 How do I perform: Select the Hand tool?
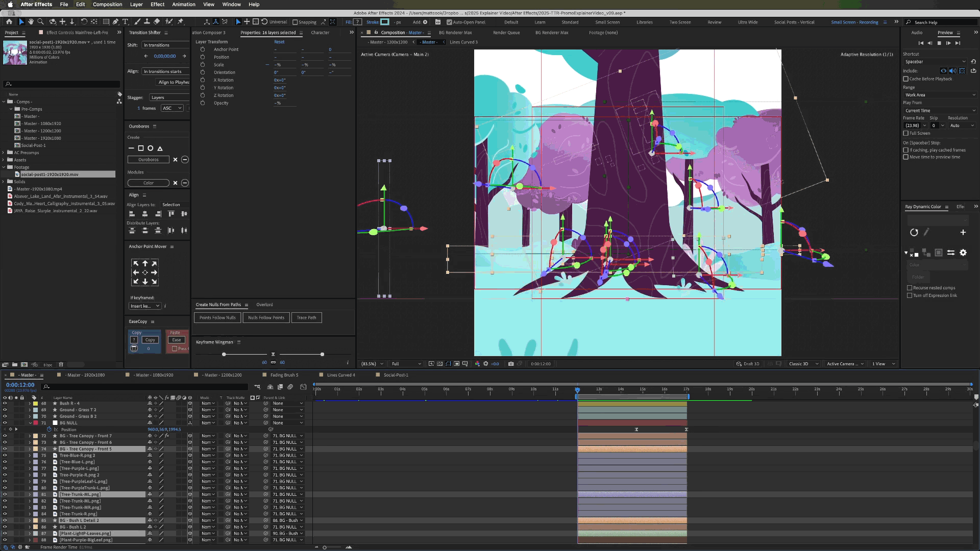coord(31,22)
